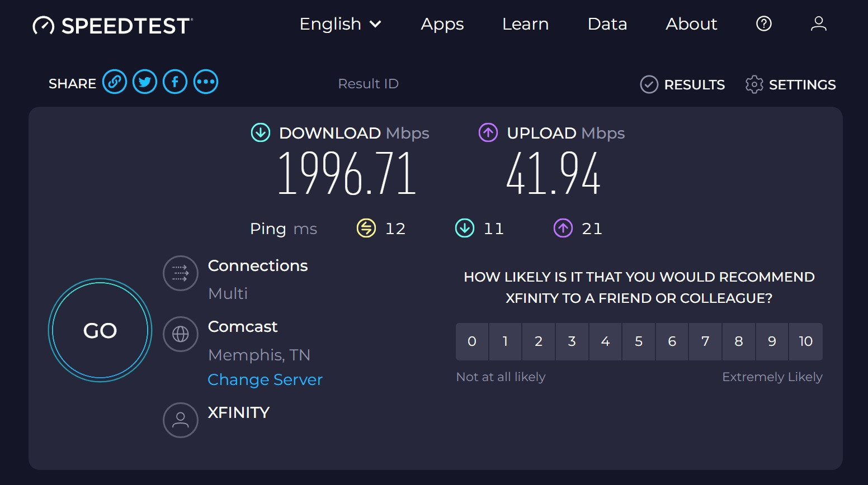
Task: Click the Connections label
Action: [258, 265]
